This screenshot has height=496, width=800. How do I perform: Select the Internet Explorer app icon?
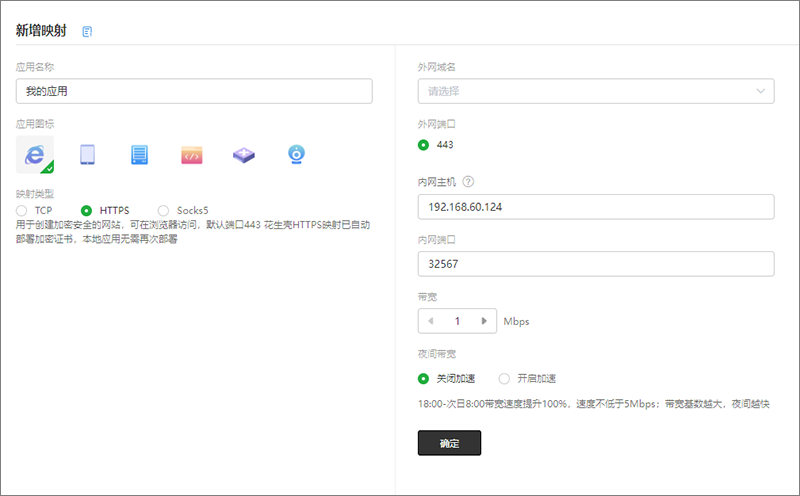[35, 155]
